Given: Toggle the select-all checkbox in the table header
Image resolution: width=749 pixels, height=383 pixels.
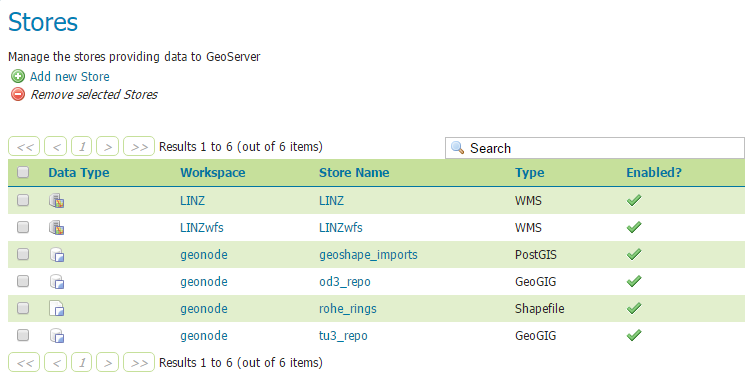Looking at the screenshot, I should [x=23, y=172].
